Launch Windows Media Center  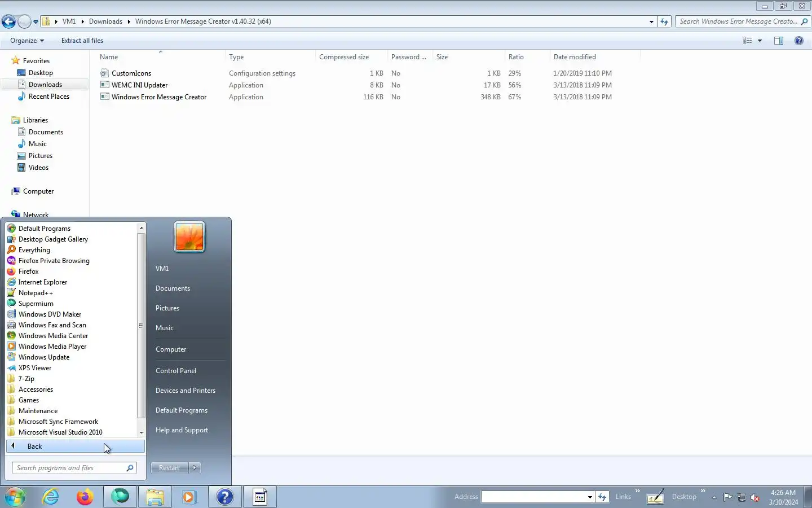pos(53,336)
